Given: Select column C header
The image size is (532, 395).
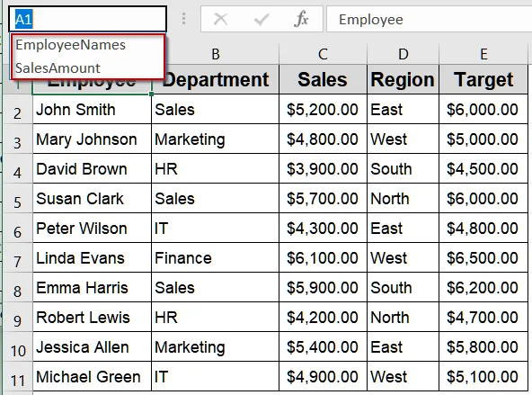Looking at the screenshot, I should (x=323, y=54).
